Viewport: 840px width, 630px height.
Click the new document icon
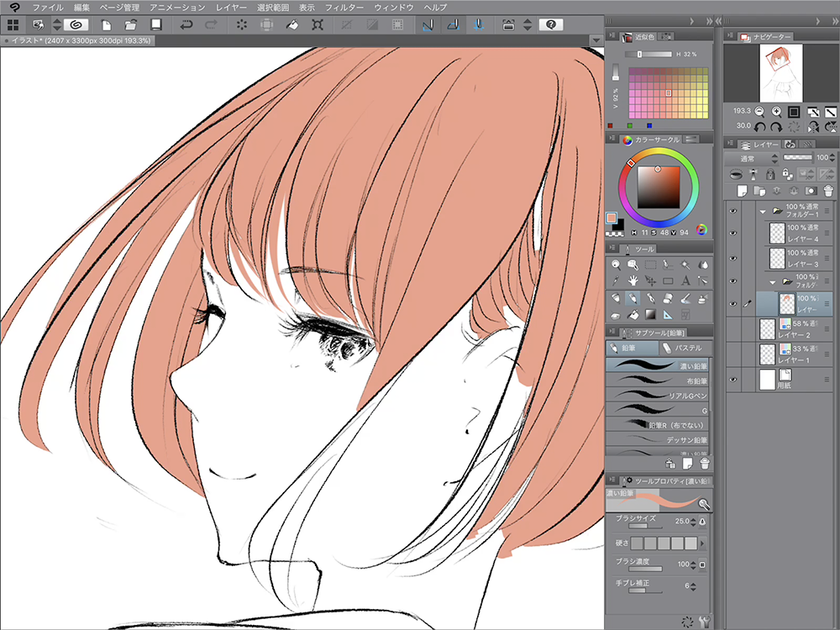pyautogui.click(x=107, y=24)
